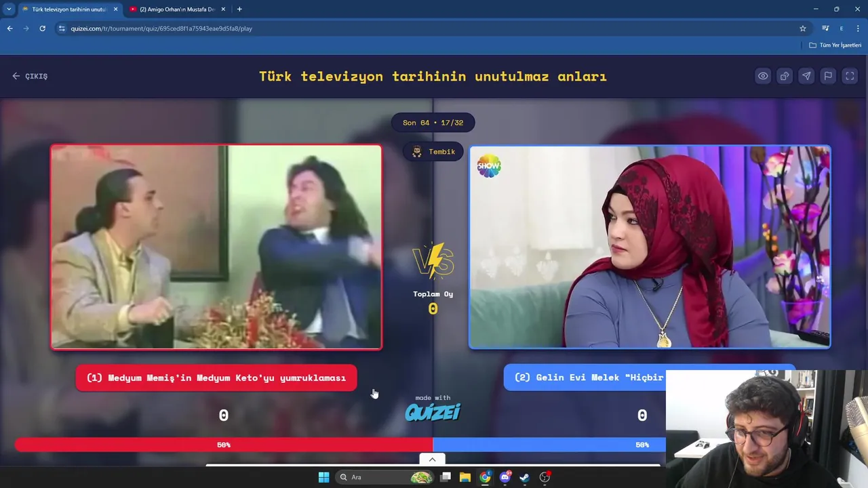868x488 pixels.
Task: Click the quiz title 'Türk televizyon tarihinin unutulmaz anları'
Action: click(x=433, y=76)
